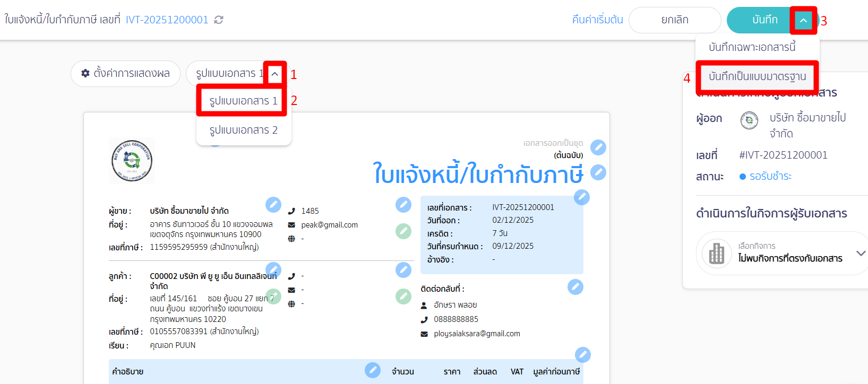Click the issue date 02/12/2025
This screenshot has height=384, width=868.
(513, 220)
